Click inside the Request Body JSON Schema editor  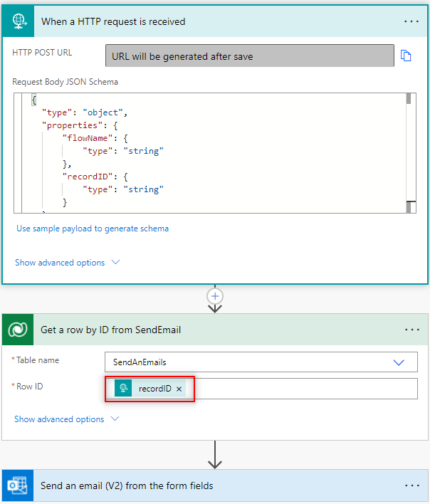click(214, 153)
